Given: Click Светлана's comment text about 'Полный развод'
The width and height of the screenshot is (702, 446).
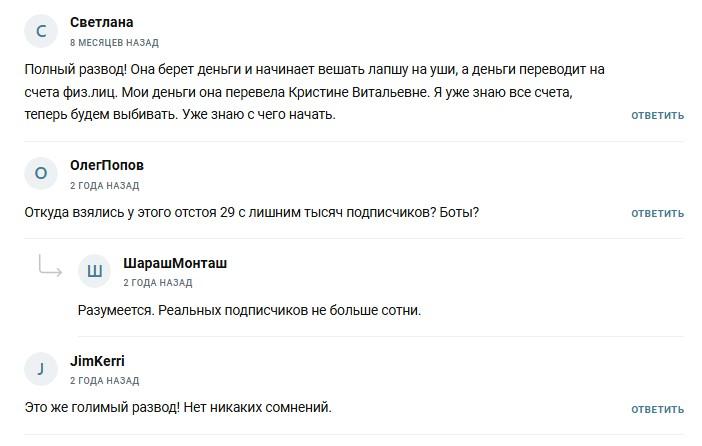Looking at the screenshot, I should (314, 92).
